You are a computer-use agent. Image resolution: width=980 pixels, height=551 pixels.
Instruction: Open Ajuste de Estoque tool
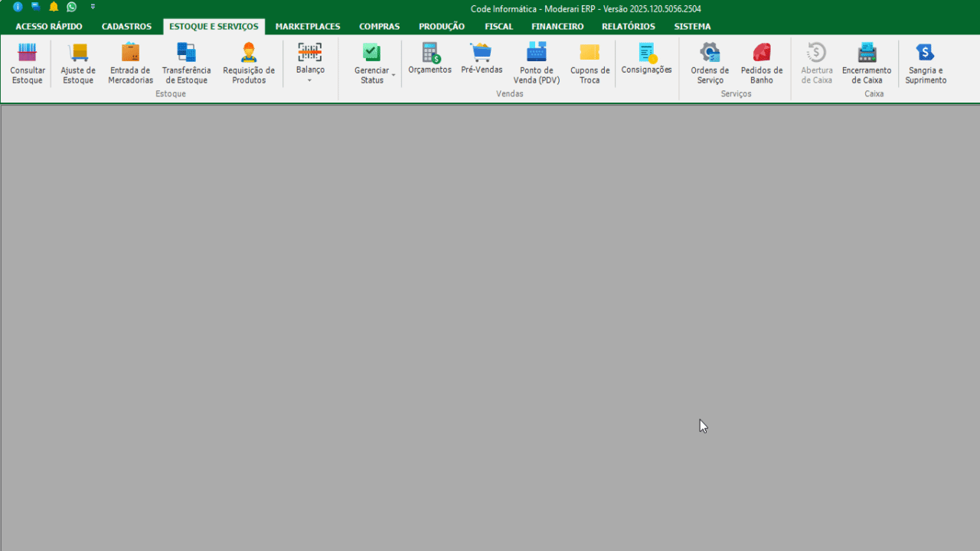tap(78, 64)
